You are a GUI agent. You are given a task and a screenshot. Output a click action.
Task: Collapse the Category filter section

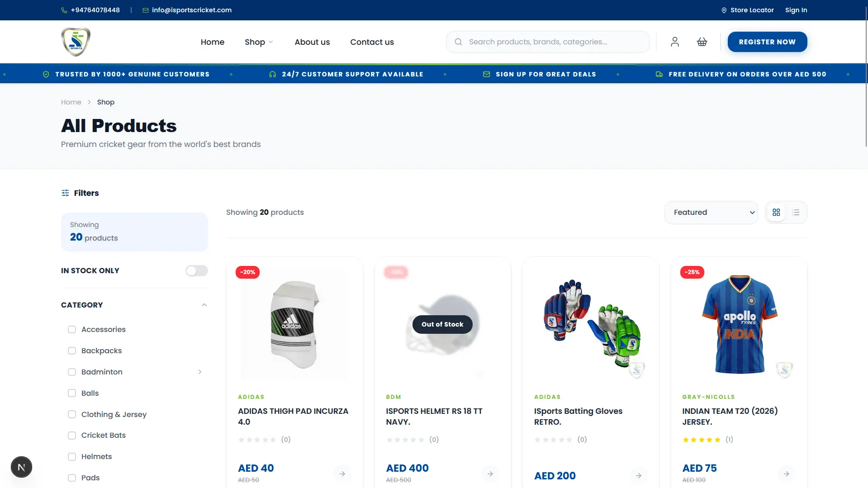pyautogui.click(x=204, y=305)
